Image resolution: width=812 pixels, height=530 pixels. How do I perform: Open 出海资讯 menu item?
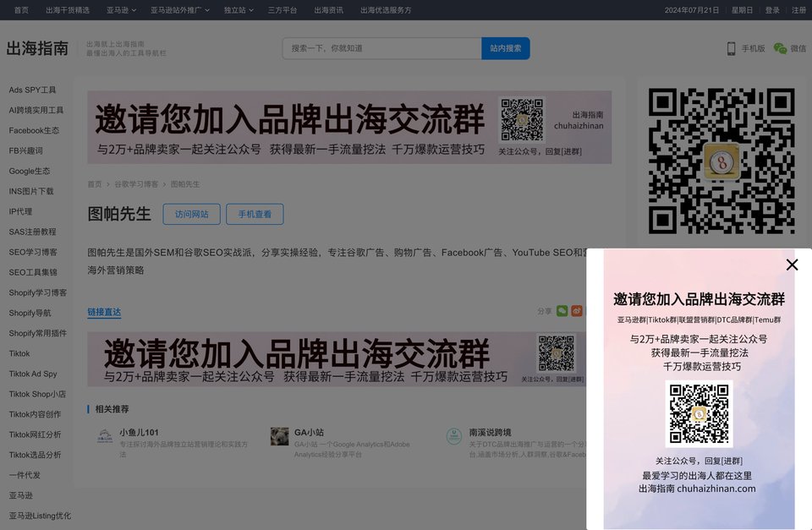tap(328, 10)
